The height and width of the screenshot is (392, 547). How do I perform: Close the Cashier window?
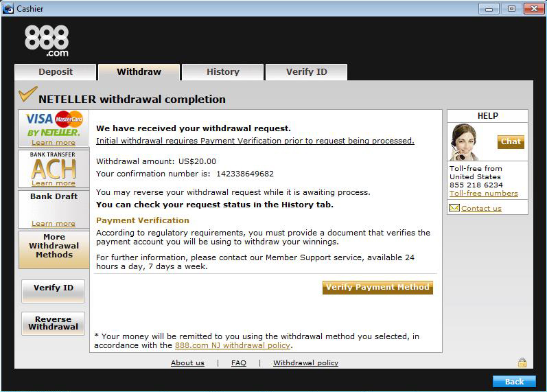coord(534,8)
